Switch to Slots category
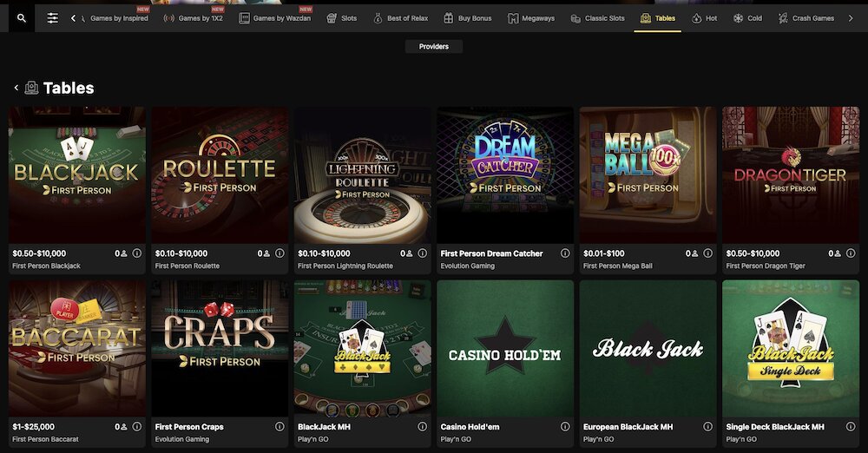This screenshot has width=868, height=453. tap(341, 18)
